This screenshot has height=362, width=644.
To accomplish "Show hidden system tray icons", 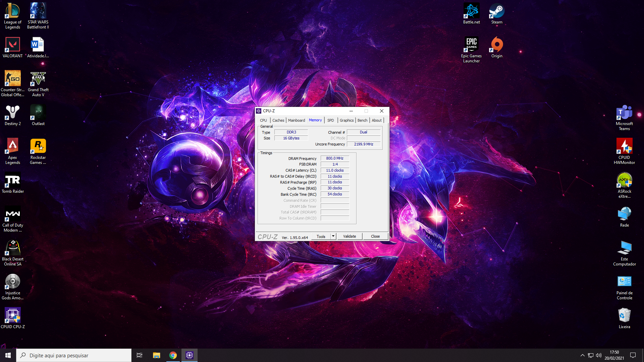I will [x=583, y=355].
